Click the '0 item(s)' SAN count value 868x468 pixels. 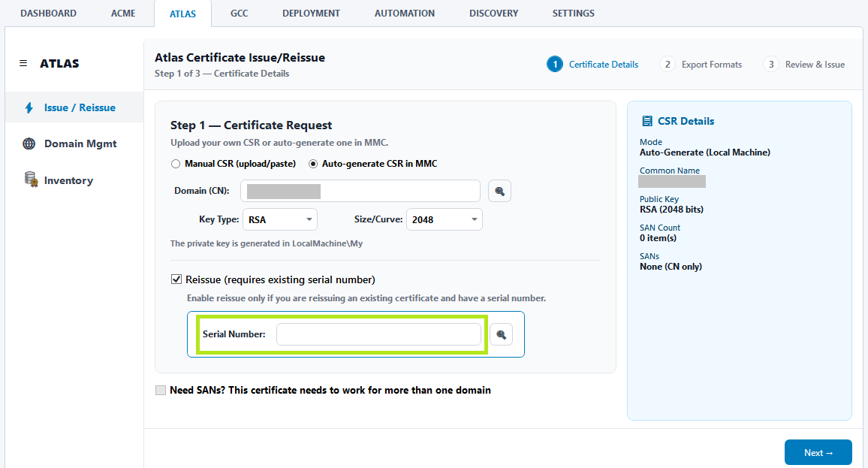tap(659, 238)
